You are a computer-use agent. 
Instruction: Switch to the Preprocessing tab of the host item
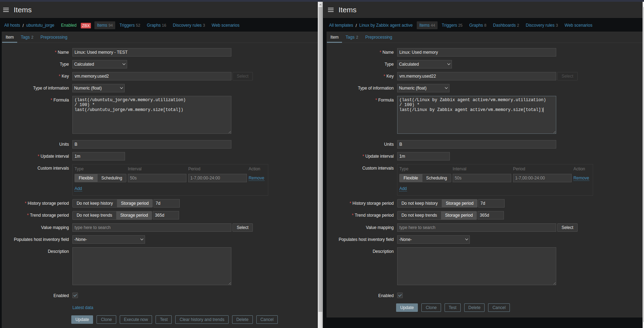[x=54, y=37]
